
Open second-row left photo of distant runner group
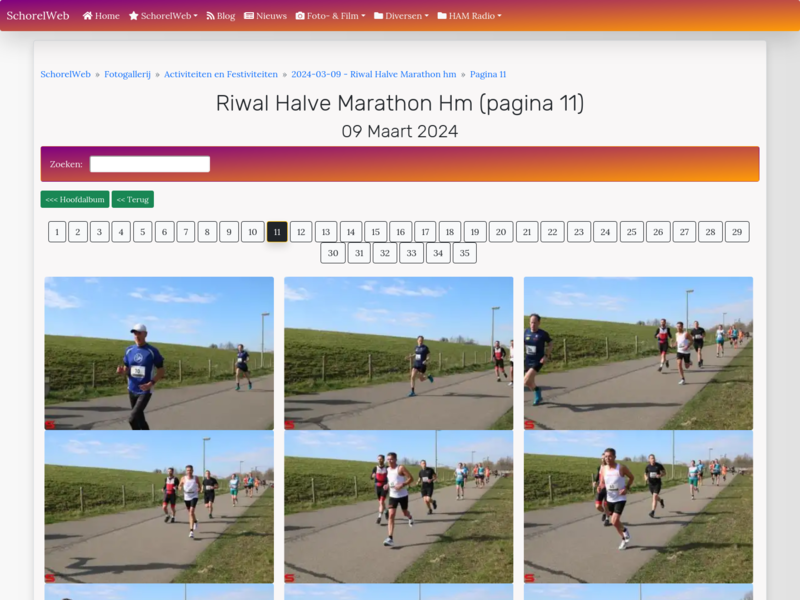(x=159, y=507)
